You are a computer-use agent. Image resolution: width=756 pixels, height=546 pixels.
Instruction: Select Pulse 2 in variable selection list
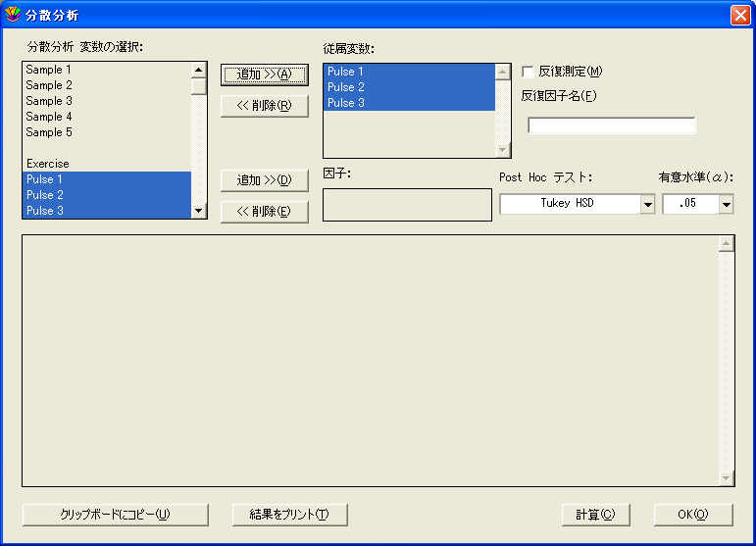107,195
